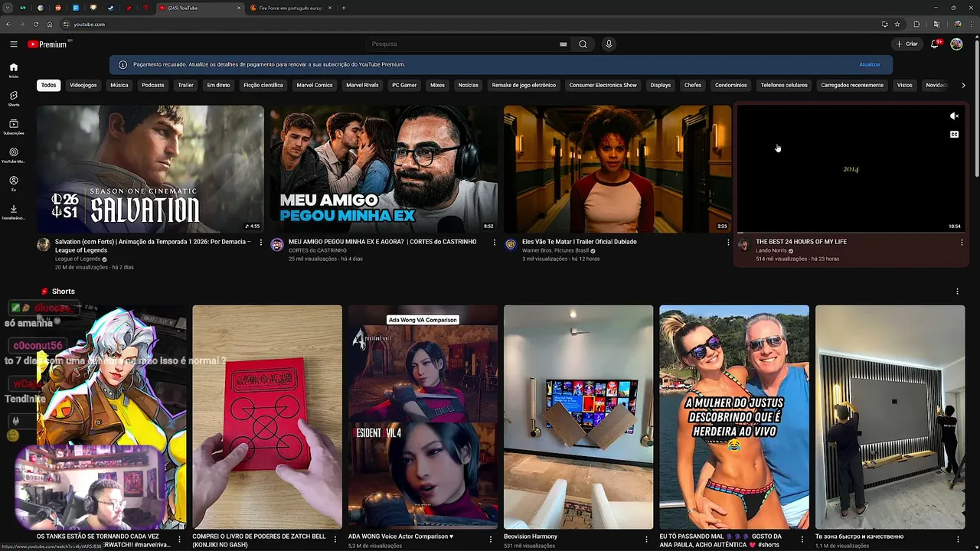980x551 pixels.
Task: Select the Carregados recentemente chip
Action: [852, 85]
